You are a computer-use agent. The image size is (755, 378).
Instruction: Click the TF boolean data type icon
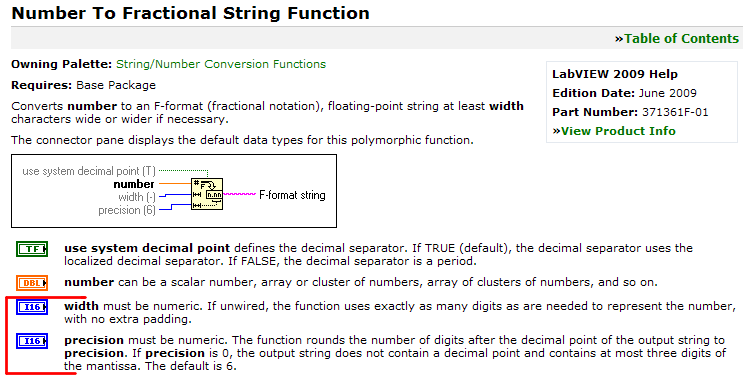click(32, 249)
